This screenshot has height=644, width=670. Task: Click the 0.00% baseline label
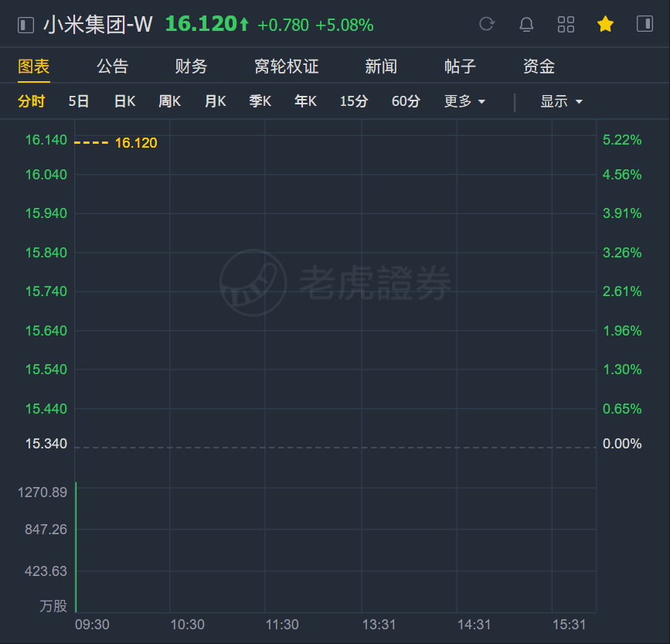(x=622, y=444)
